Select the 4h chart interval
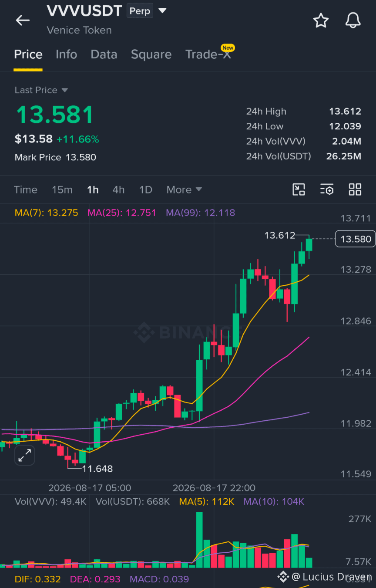This screenshot has width=376, height=588. click(118, 190)
